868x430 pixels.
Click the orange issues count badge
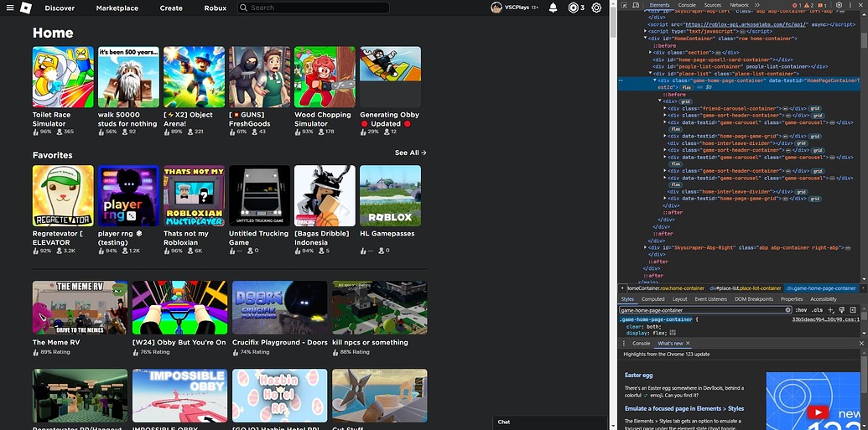tap(822, 6)
